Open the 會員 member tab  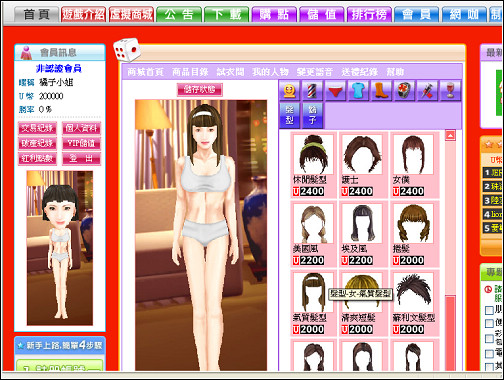point(417,15)
